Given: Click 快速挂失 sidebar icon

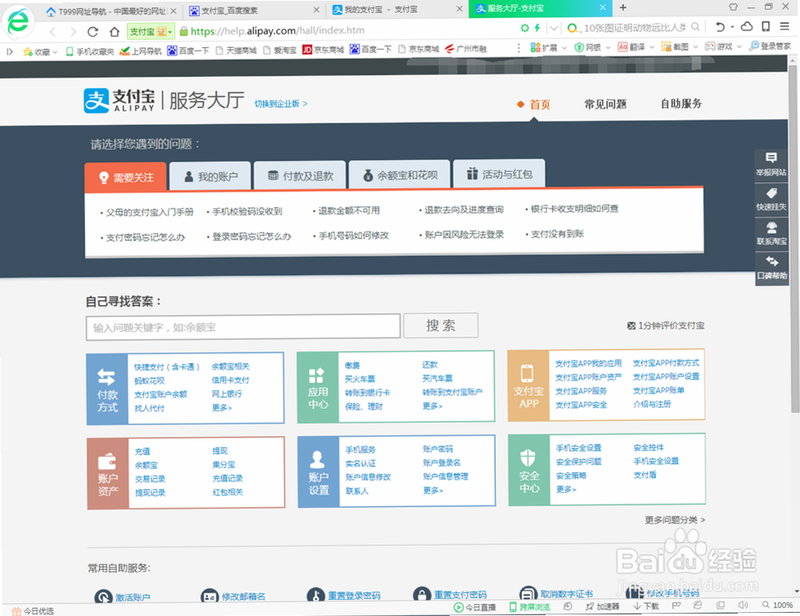Looking at the screenshot, I should (x=771, y=199).
